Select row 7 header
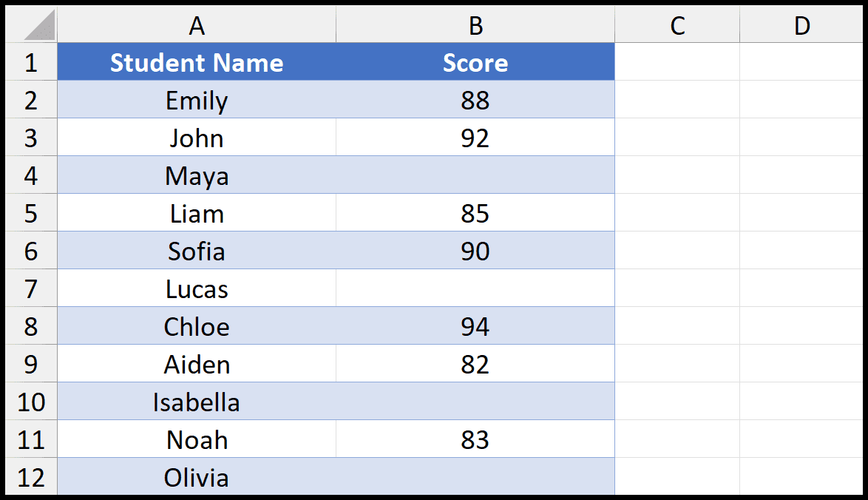 [x=31, y=288]
